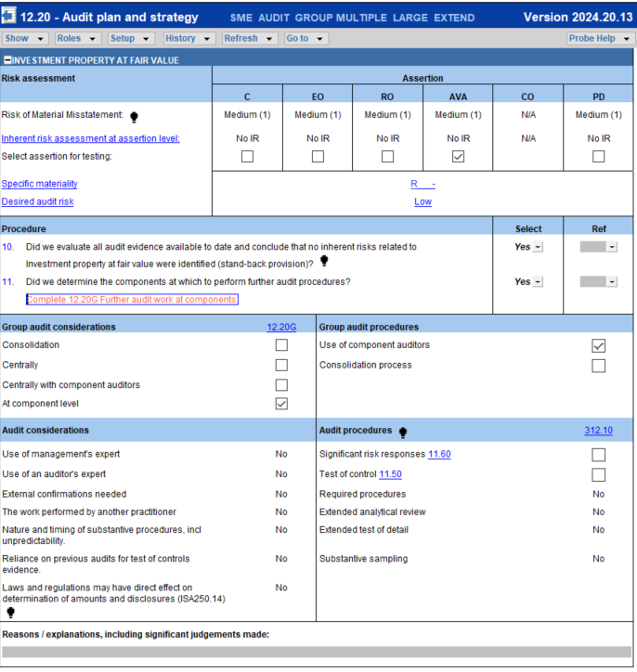Open the 11.60 significant risk link

(439, 454)
